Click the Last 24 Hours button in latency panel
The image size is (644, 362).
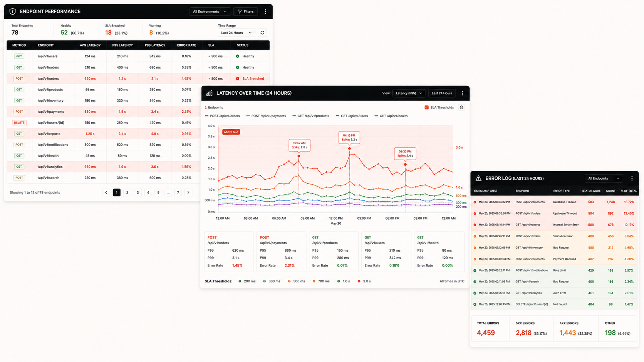coord(442,93)
